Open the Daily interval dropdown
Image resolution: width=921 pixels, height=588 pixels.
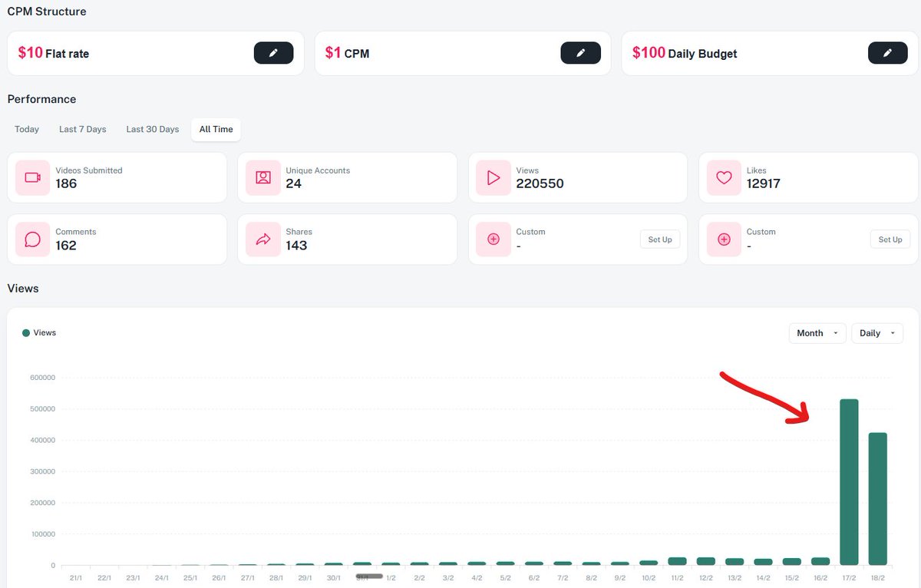tap(877, 333)
